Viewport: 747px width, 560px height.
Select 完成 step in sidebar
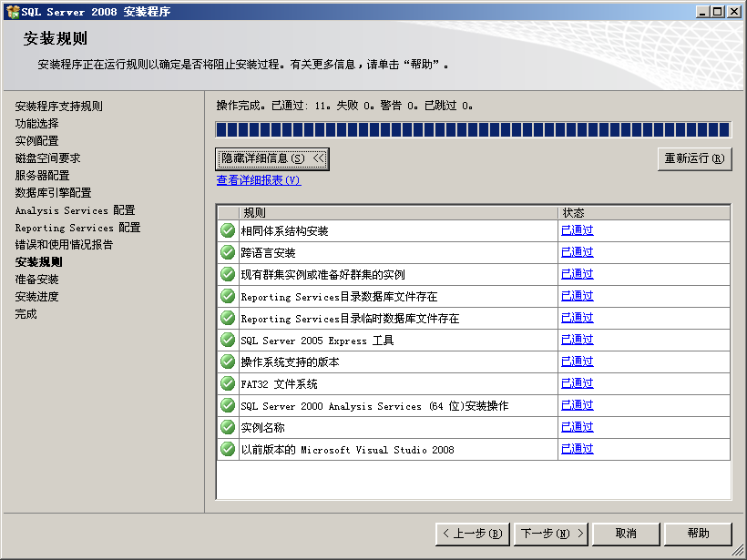tap(26, 314)
